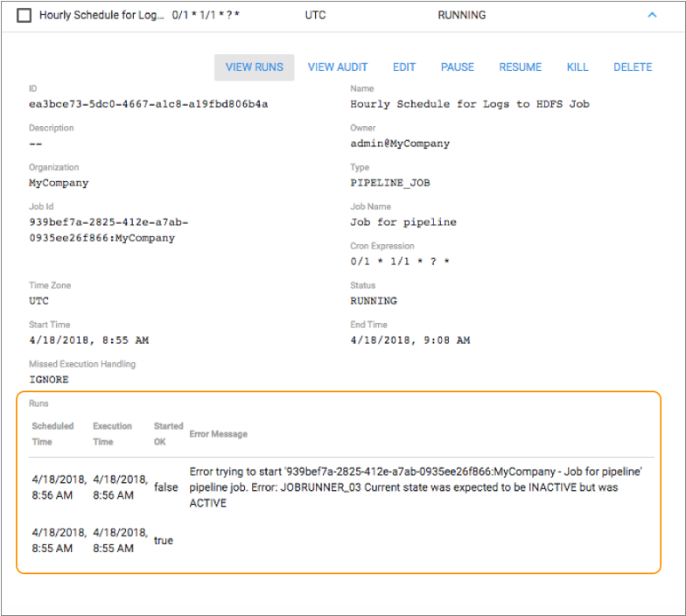Click the View Runs button
Image resolution: width=686 pixels, height=616 pixels.
(x=254, y=67)
